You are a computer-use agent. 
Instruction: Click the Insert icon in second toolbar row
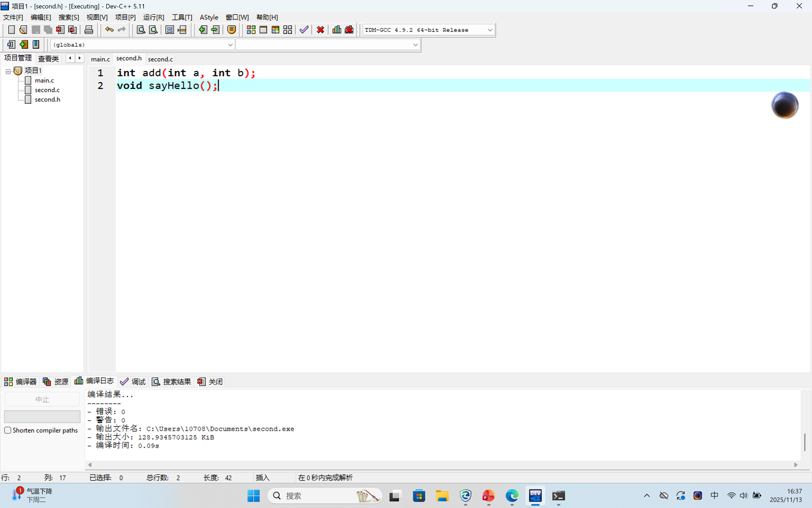[11, 44]
